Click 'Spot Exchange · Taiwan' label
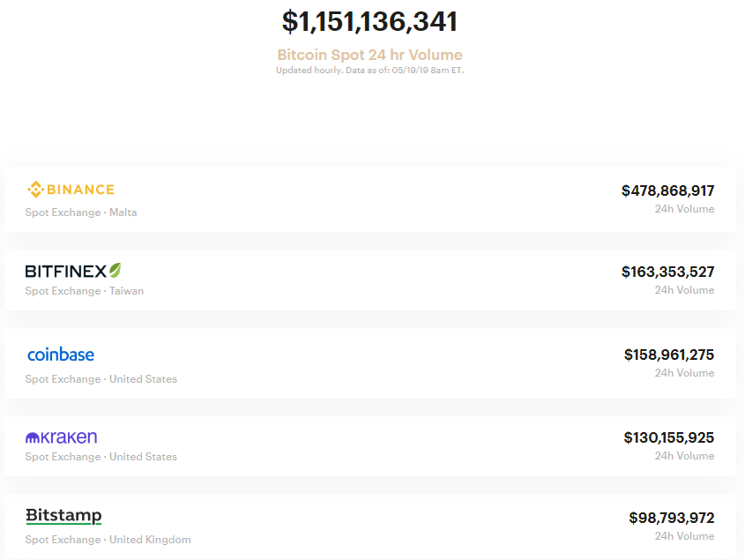745x560 pixels. (x=85, y=291)
